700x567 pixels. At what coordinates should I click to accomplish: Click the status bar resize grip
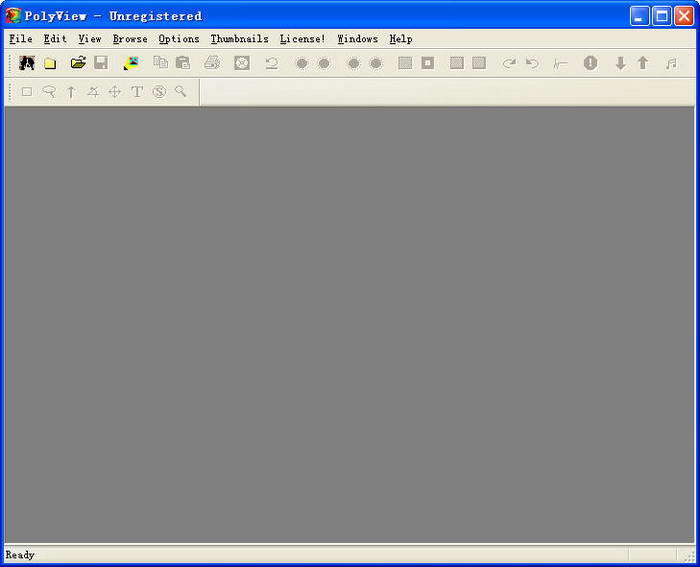689,556
